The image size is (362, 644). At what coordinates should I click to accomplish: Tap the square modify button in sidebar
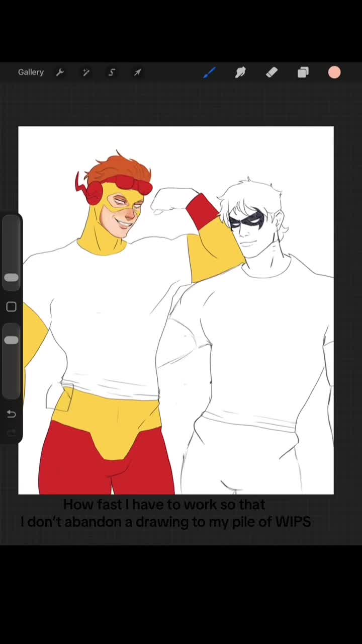pos(11,307)
